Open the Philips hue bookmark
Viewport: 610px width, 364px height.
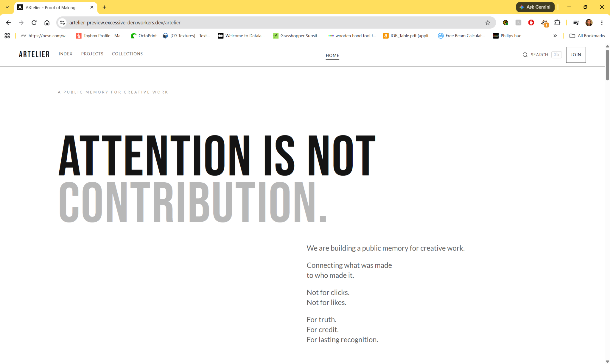click(x=507, y=36)
